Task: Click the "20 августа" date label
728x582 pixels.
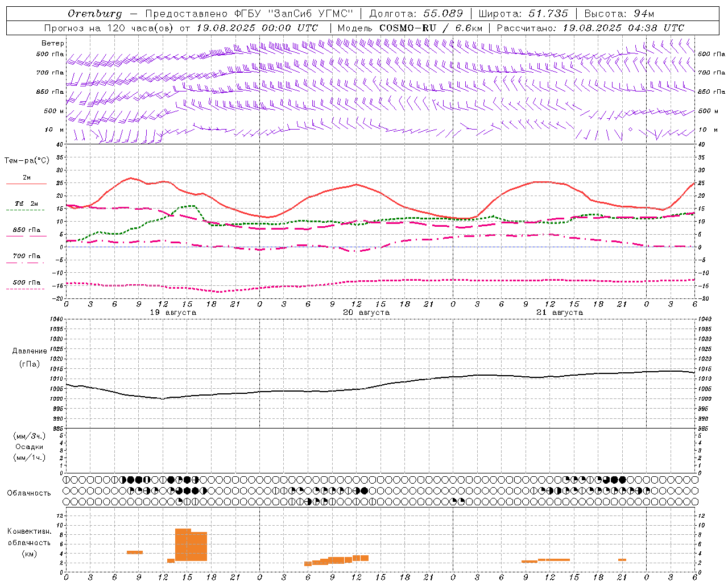Action: tap(366, 313)
